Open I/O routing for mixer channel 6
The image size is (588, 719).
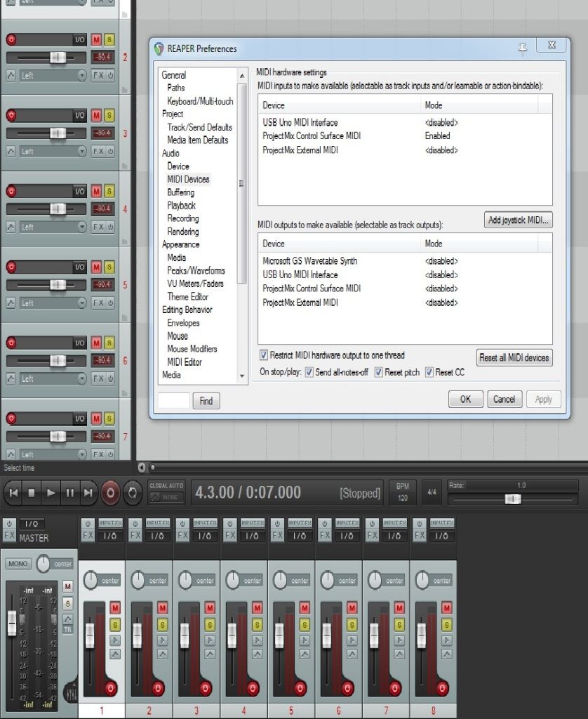point(347,536)
